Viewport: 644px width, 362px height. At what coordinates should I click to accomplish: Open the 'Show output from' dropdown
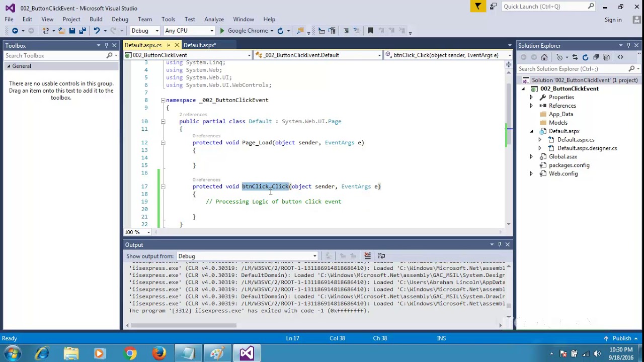(247, 256)
